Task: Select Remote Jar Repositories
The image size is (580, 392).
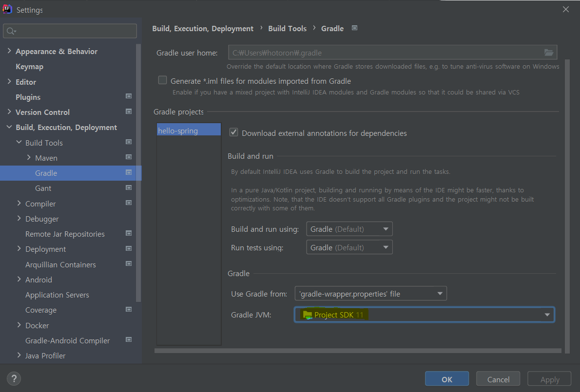Action: click(65, 234)
